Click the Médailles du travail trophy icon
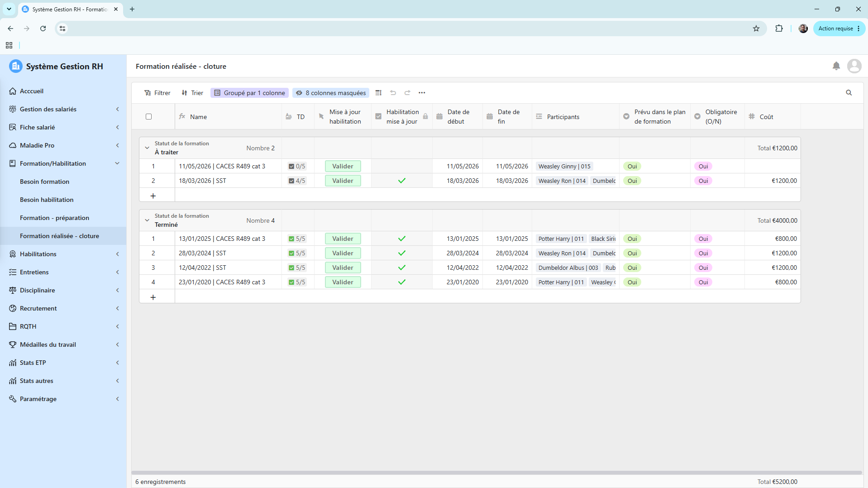868x488 pixels. click(13, 344)
